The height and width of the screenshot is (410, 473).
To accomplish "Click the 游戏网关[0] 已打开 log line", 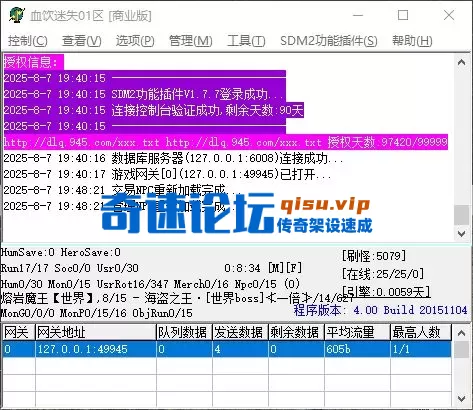I will (168, 174).
